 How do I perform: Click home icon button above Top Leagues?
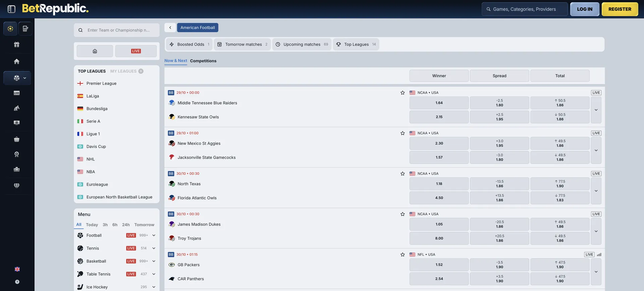pyautogui.click(x=95, y=51)
